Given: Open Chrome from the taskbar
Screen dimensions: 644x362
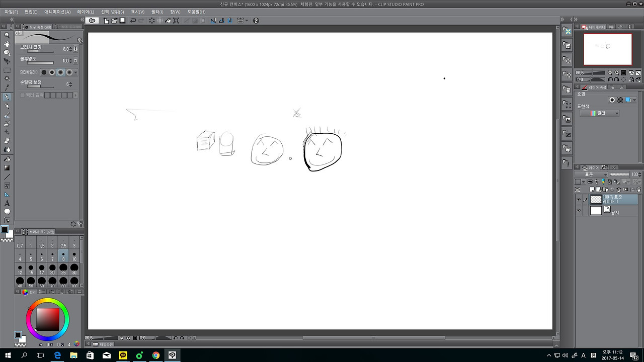Looking at the screenshot, I should [156, 355].
